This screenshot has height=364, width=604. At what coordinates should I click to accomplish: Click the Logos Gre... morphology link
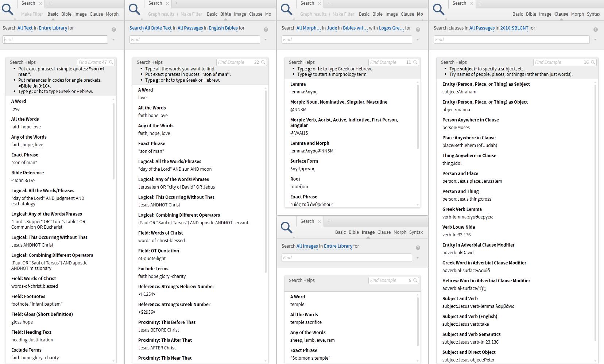pyautogui.click(x=391, y=28)
